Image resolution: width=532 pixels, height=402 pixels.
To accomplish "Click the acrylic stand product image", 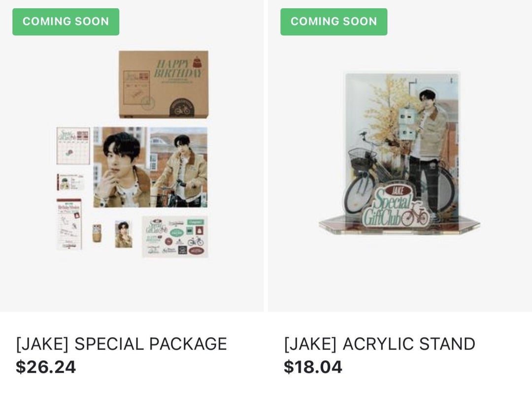I will click(x=399, y=154).
